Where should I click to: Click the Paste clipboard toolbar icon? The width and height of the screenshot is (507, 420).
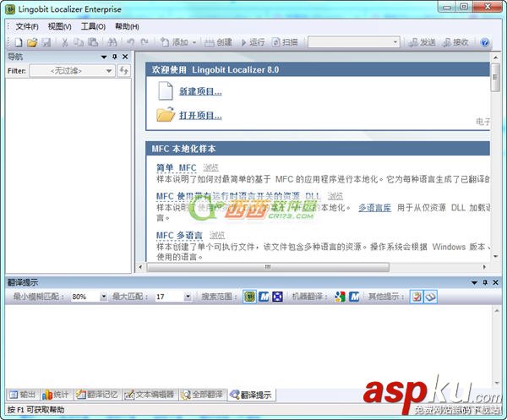tap(93, 42)
